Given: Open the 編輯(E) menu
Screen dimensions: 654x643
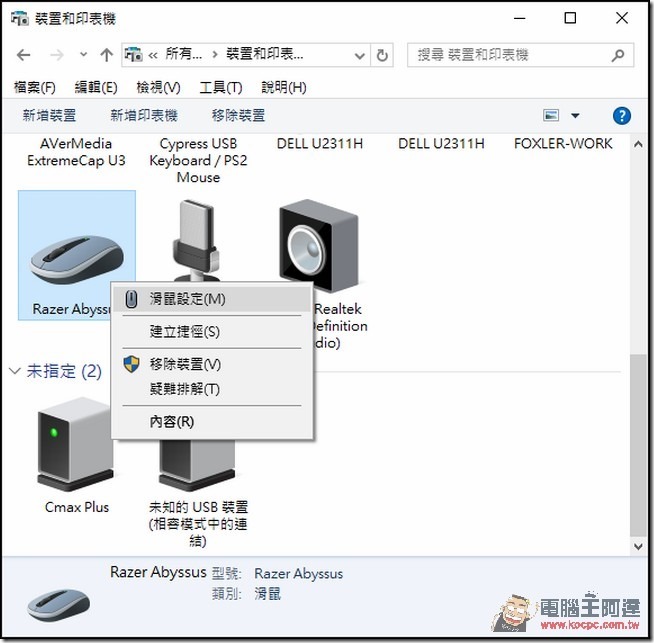Looking at the screenshot, I should click(x=96, y=87).
